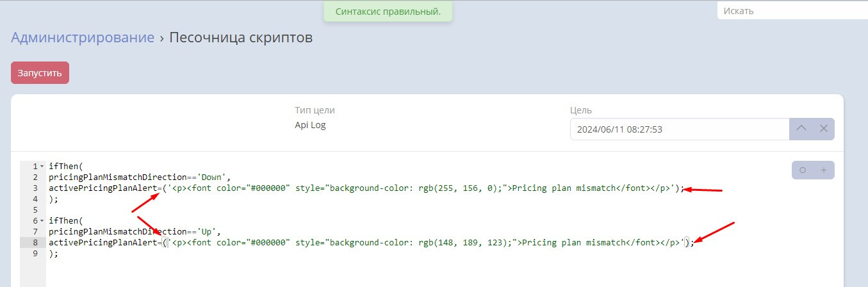Place cursor on the 'Up' condition line
This screenshot has width=868, height=287.
[135, 231]
